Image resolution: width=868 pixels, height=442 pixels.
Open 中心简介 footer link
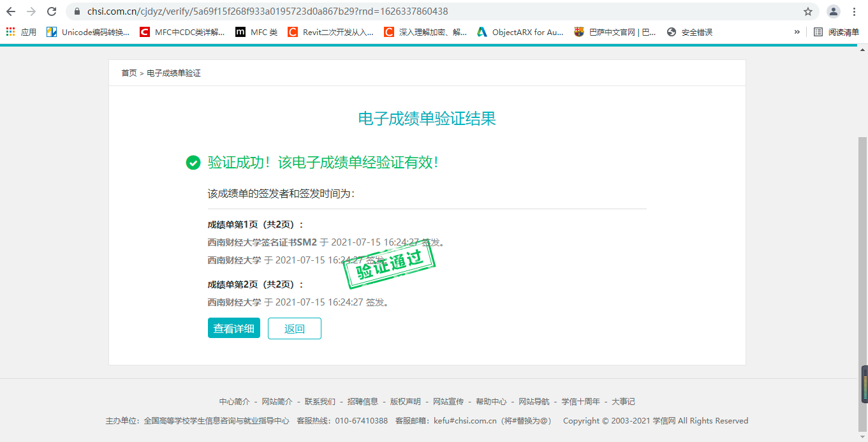tap(235, 402)
